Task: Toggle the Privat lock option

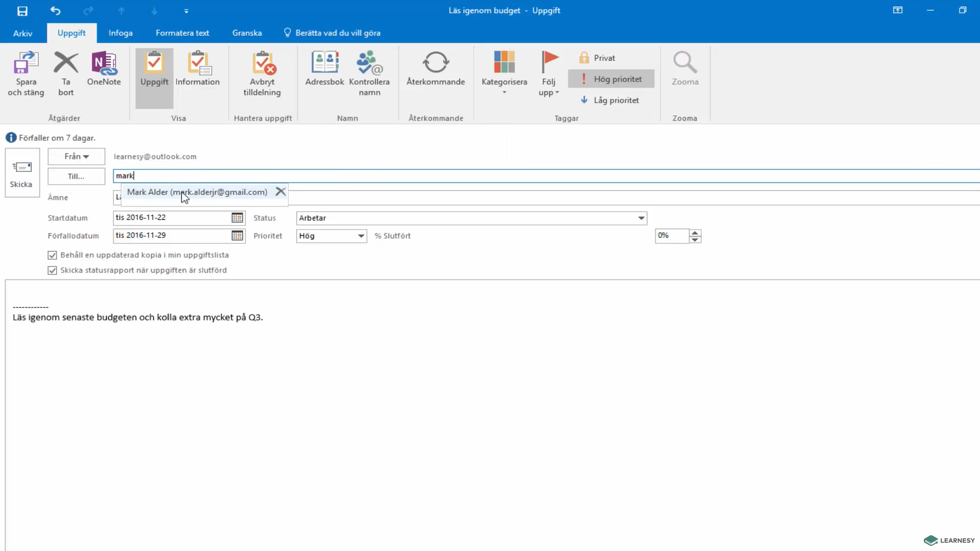Action: 598,58
